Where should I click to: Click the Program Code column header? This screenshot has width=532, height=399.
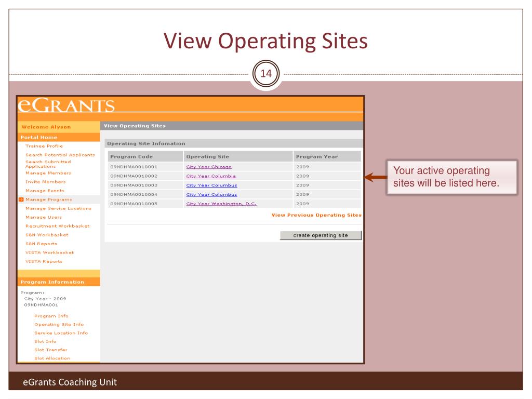pyautogui.click(x=145, y=156)
